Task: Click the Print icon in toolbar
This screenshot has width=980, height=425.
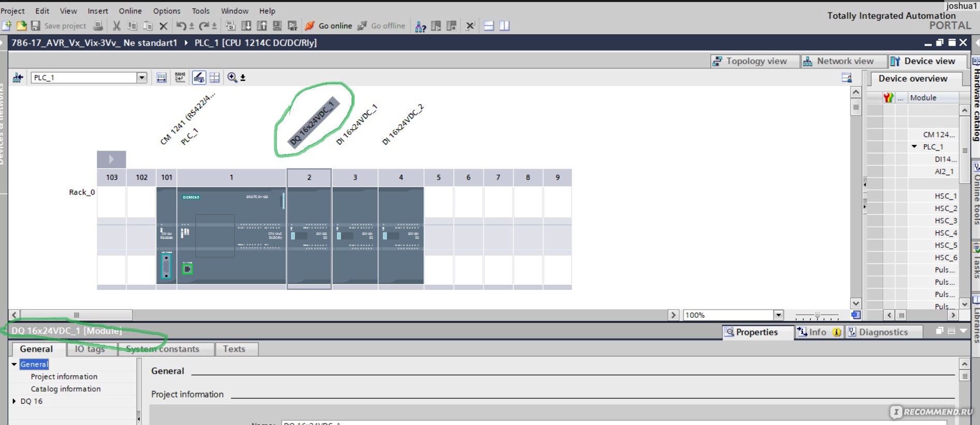Action: [x=97, y=25]
